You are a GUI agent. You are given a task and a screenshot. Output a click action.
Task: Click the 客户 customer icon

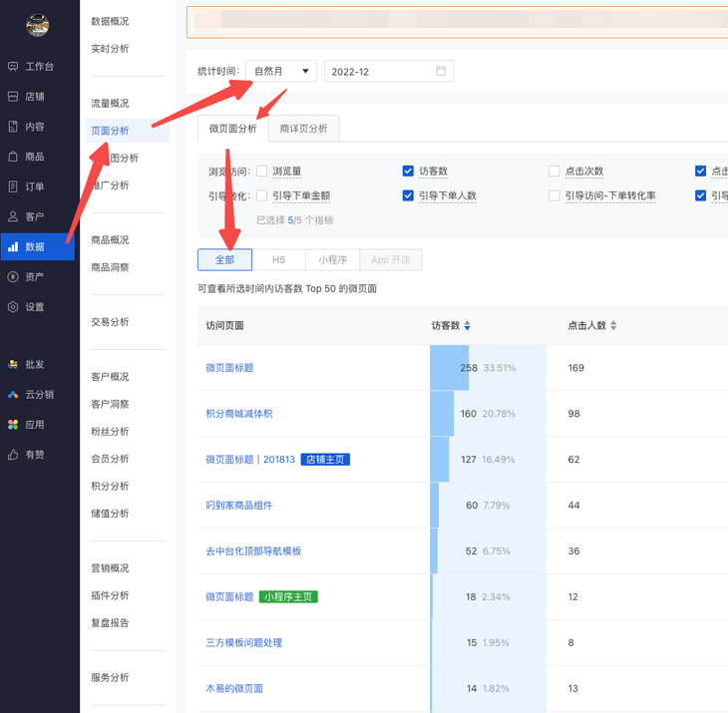coord(13,216)
